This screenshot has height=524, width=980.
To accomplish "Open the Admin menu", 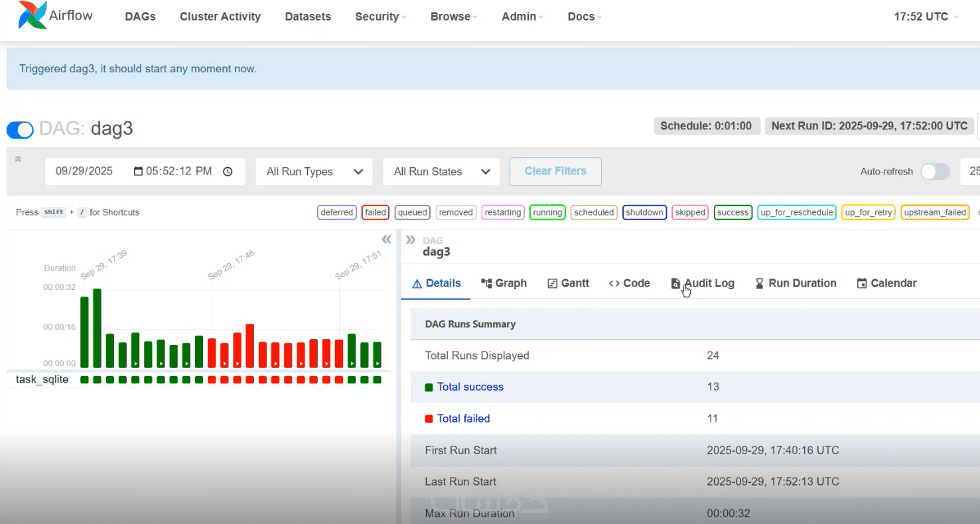I will 522,17.
